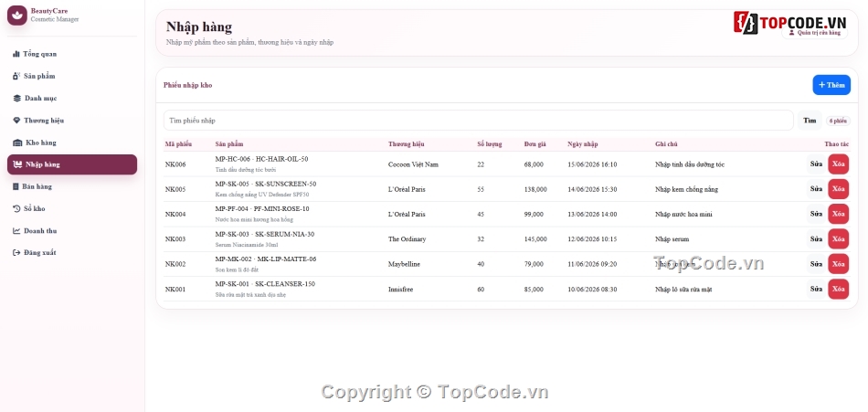Screen dimensions: 868x412
Task: Click the Phiếu nhập kho panel title
Action: [187, 85]
